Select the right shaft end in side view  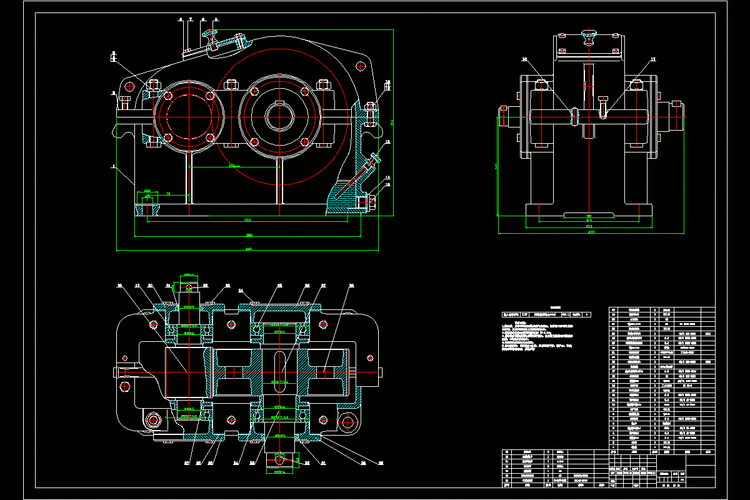point(677,116)
